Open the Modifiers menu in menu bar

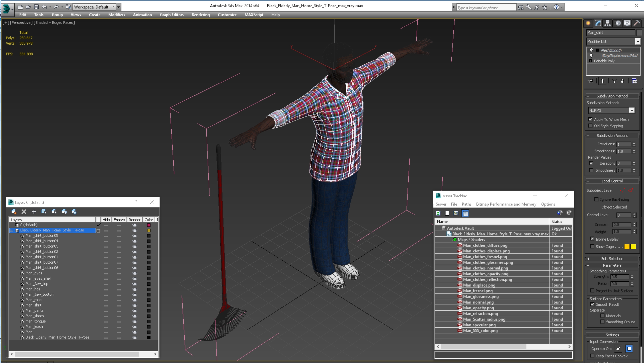click(x=116, y=14)
